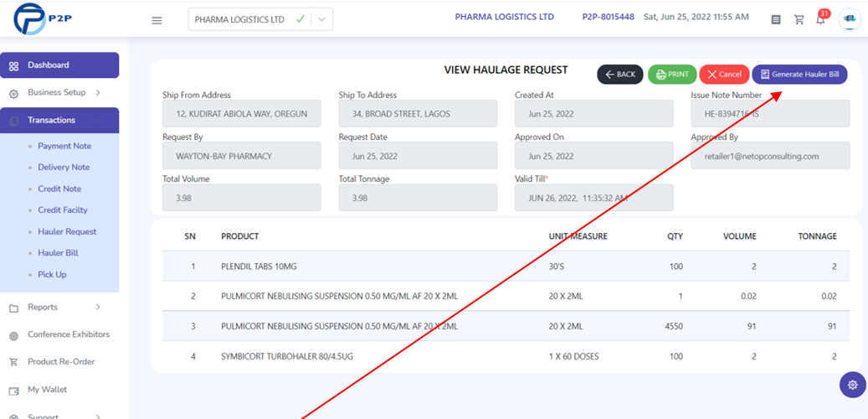
Task: Collapse the Transactions menu chevron
Action: click(x=98, y=121)
